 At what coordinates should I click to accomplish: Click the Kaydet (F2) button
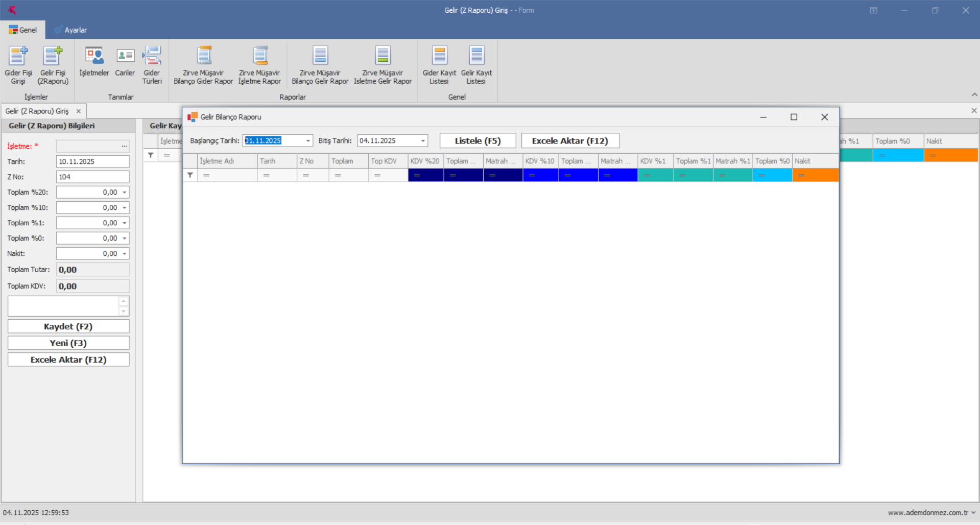68,326
